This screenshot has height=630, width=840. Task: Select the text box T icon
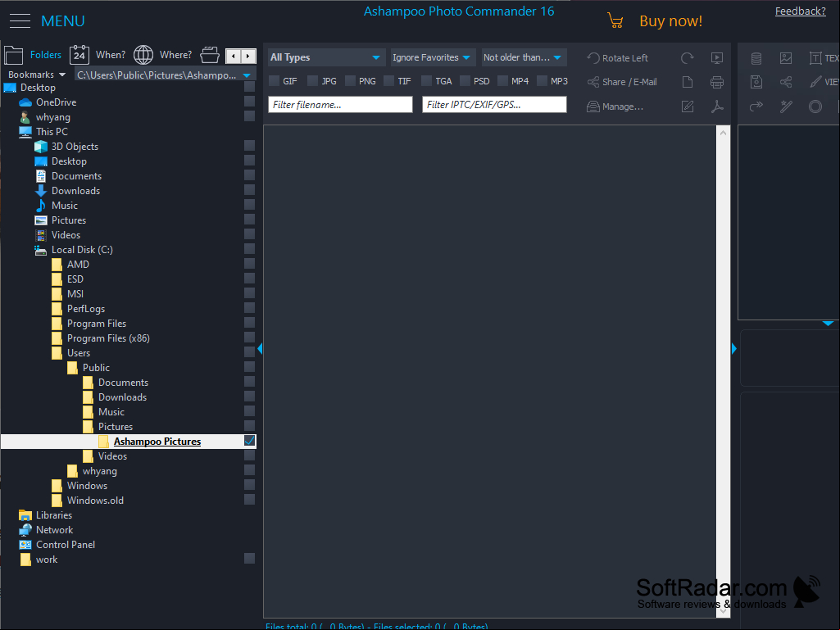[815, 58]
